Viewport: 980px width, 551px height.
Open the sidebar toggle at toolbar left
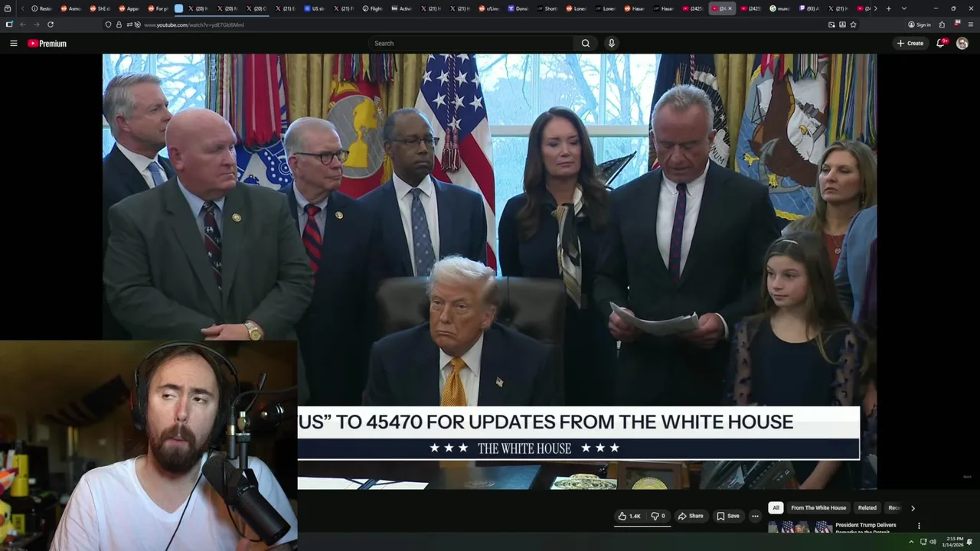coord(9,24)
